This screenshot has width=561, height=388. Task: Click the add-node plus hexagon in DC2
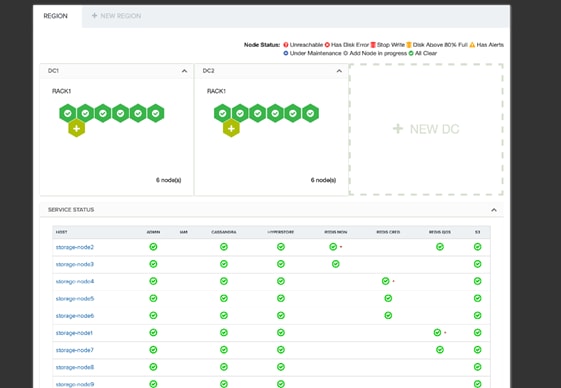(231, 128)
